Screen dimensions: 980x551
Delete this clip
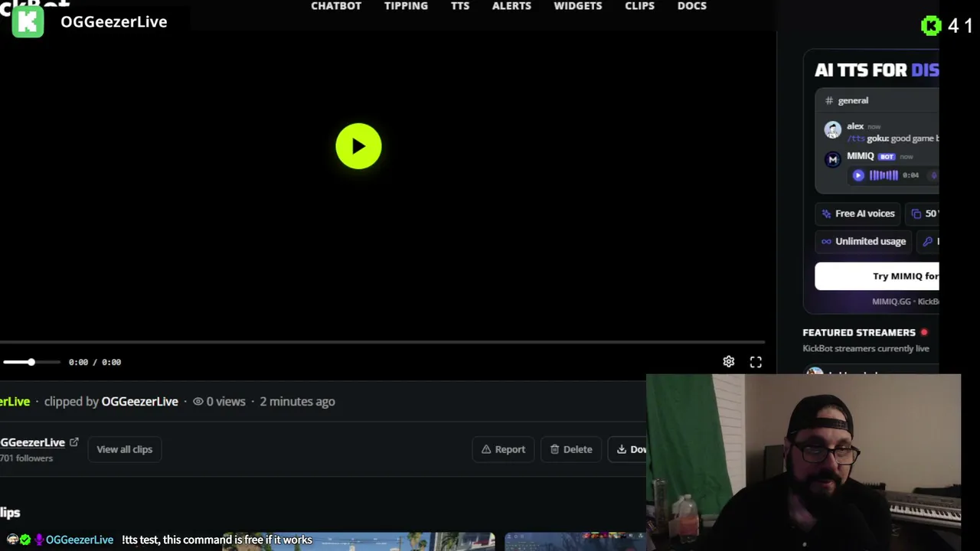tap(571, 449)
